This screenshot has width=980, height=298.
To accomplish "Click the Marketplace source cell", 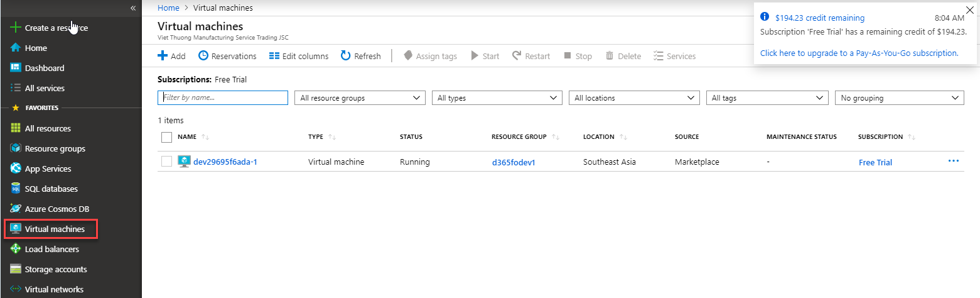I will click(697, 162).
